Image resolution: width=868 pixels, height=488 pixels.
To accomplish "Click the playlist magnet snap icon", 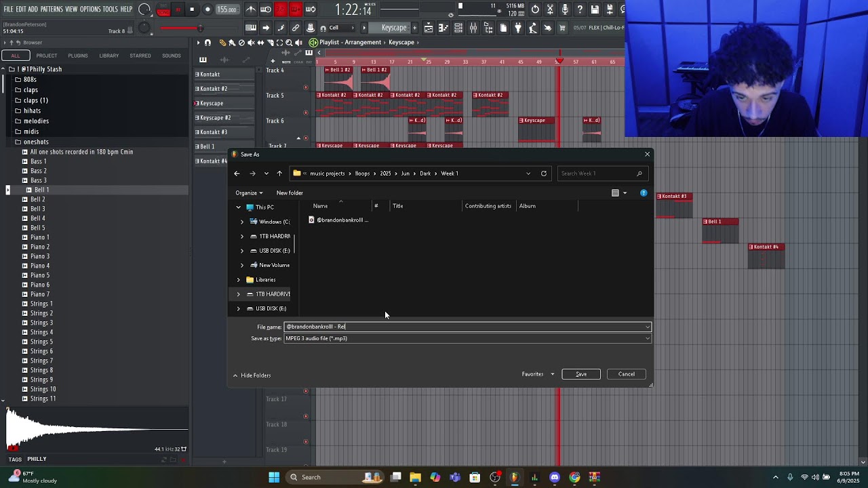I will pyautogui.click(x=208, y=42).
